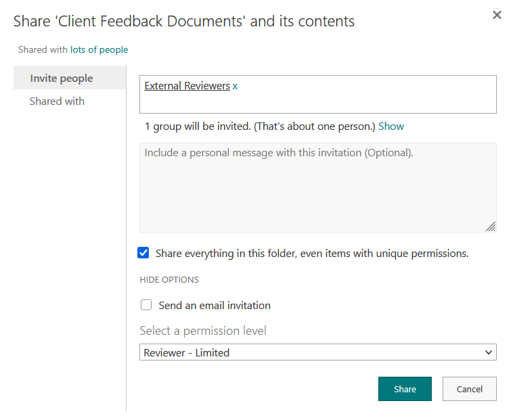Select the Invite people tab
Image resolution: width=513 pixels, height=420 pixels.
tap(70, 78)
